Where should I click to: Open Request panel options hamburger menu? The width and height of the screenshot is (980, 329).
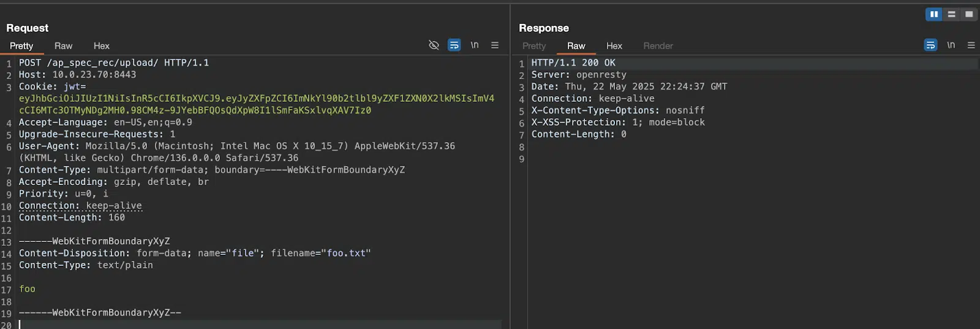tap(495, 45)
